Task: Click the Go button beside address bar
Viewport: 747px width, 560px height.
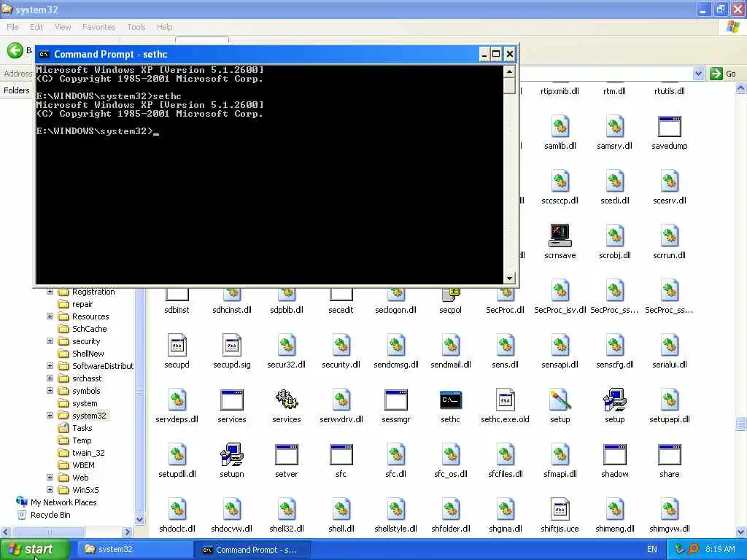Action: pyautogui.click(x=723, y=74)
